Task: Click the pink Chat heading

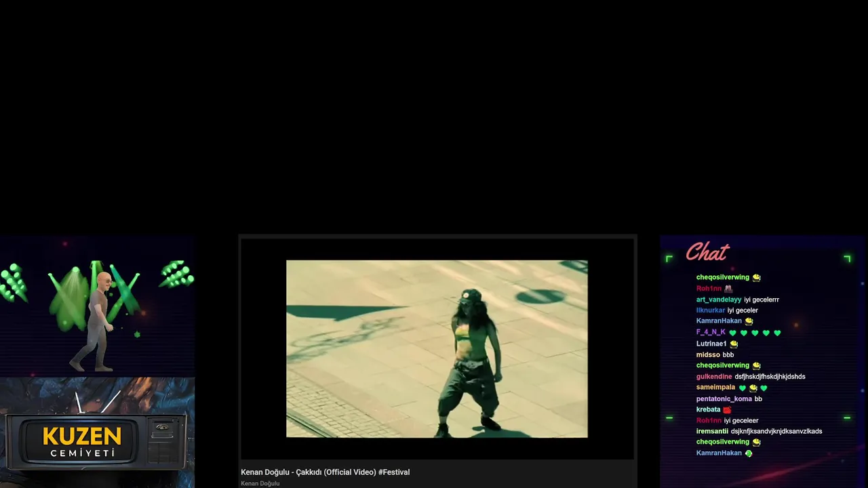Action: coord(707,253)
